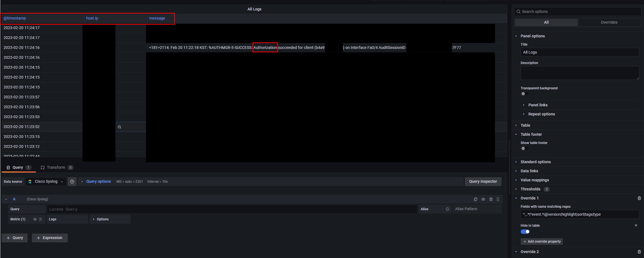
Task: Open the Query inspector
Action: pos(483,181)
